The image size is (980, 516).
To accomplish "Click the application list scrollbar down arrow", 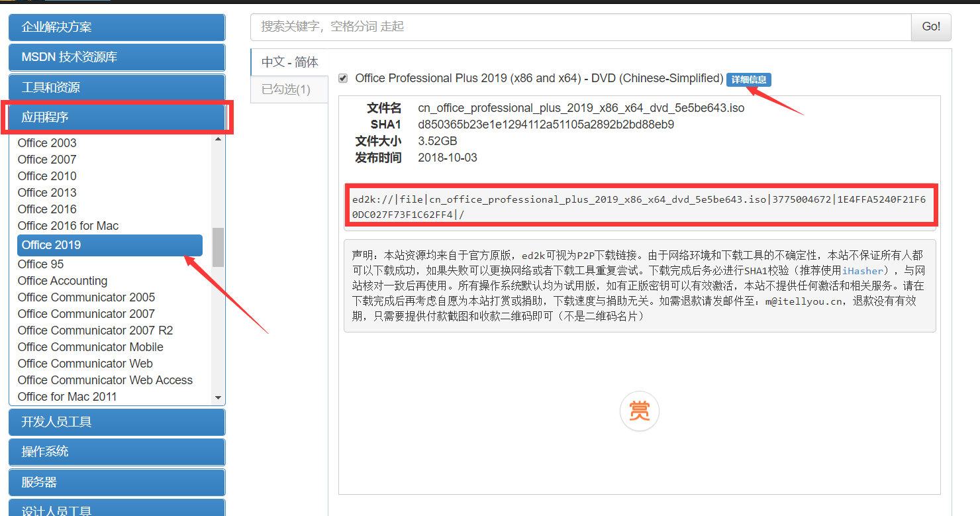I will point(218,397).
